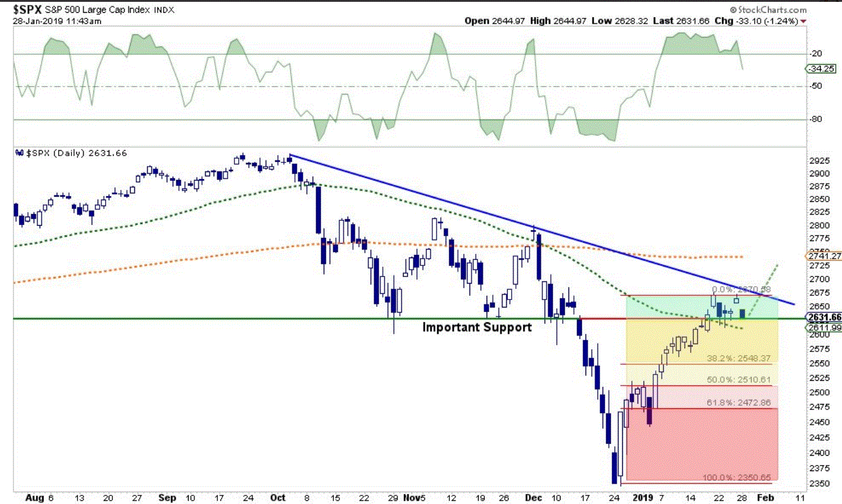Click the StockCharts.com watermark link
The height and width of the screenshot is (504, 842).
(772, 10)
